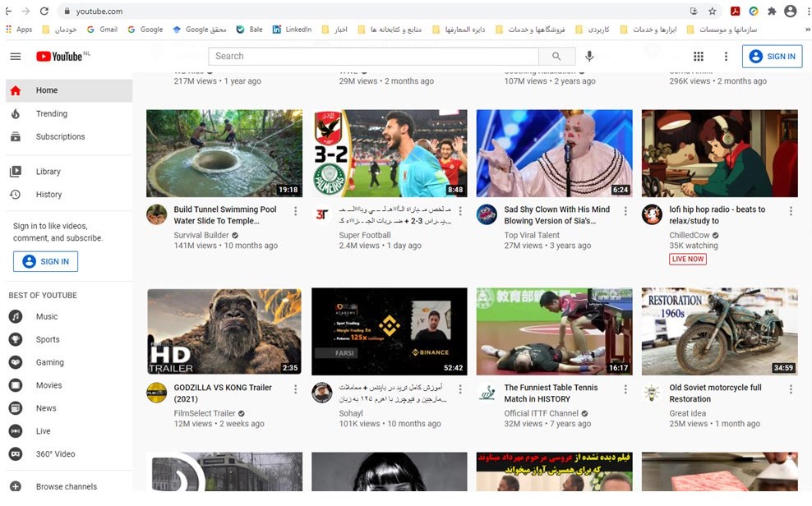
Task: Go forward in browser history
Action: (x=26, y=11)
